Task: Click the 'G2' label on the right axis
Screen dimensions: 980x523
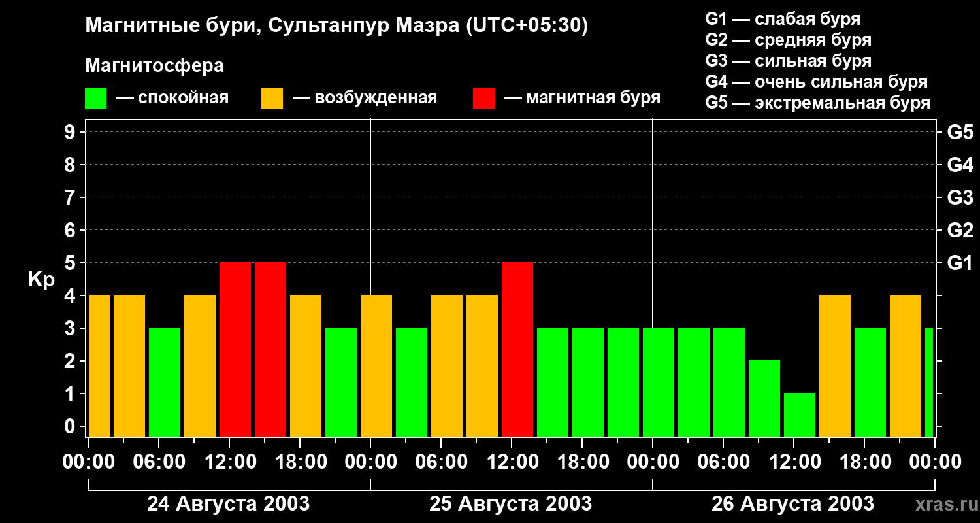Action: click(x=960, y=230)
